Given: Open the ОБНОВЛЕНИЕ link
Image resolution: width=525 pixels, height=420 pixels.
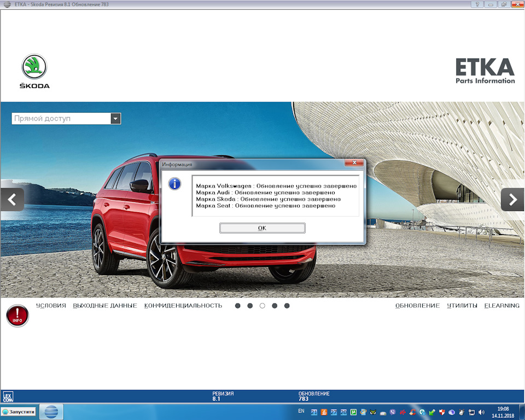Looking at the screenshot, I should tap(417, 306).
